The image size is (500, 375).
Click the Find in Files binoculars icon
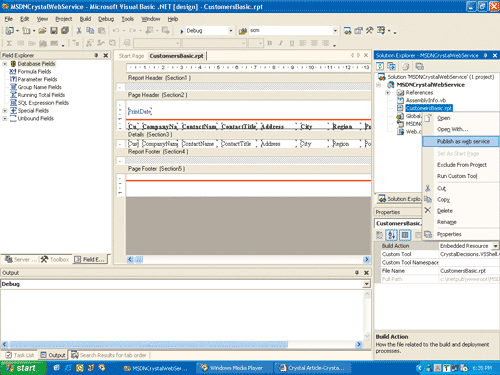(243, 31)
